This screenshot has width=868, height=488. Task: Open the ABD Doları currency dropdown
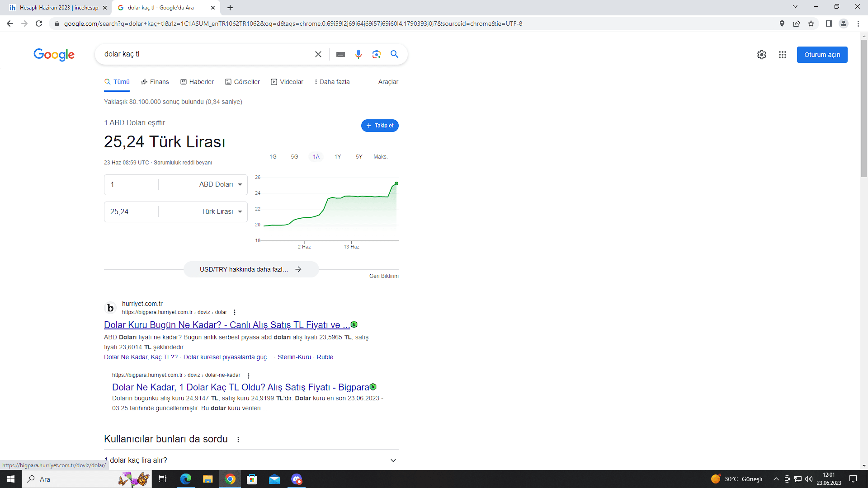coord(221,184)
